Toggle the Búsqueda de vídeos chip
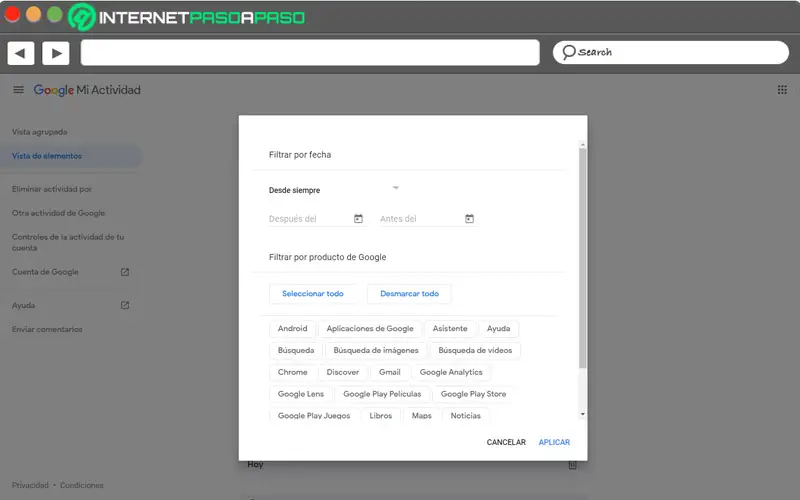The height and width of the screenshot is (500, 800). coord(475,351)
